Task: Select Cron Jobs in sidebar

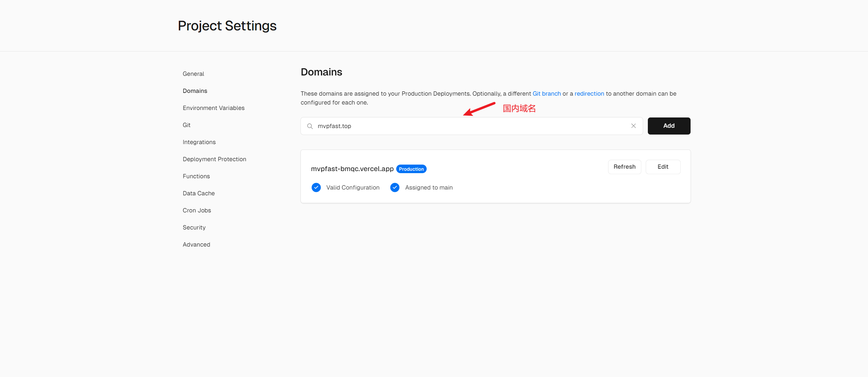Action: [x=197, y=210]
